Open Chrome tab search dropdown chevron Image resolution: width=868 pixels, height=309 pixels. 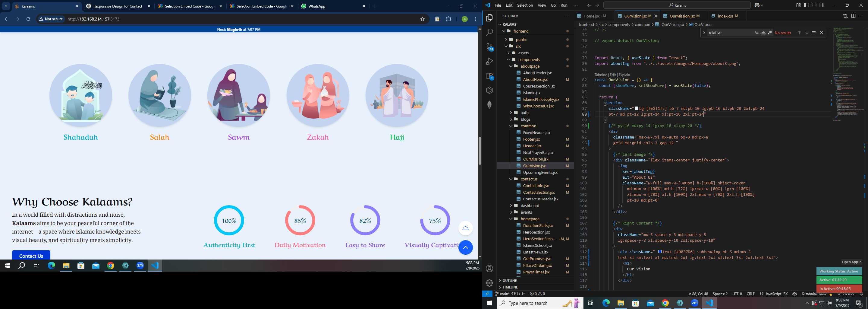tap(6, 6)
